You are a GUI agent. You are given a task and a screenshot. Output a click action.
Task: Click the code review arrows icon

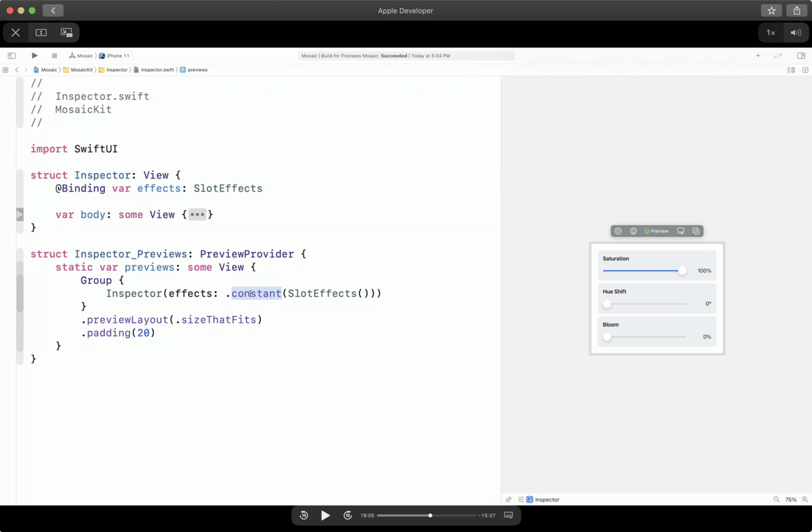[778, 56]
